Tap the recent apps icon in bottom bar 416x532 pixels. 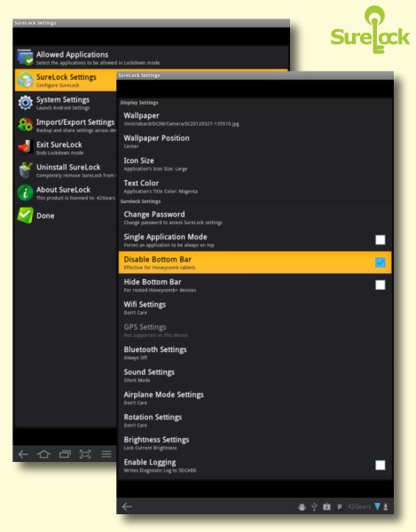click(x=65, y=454)
